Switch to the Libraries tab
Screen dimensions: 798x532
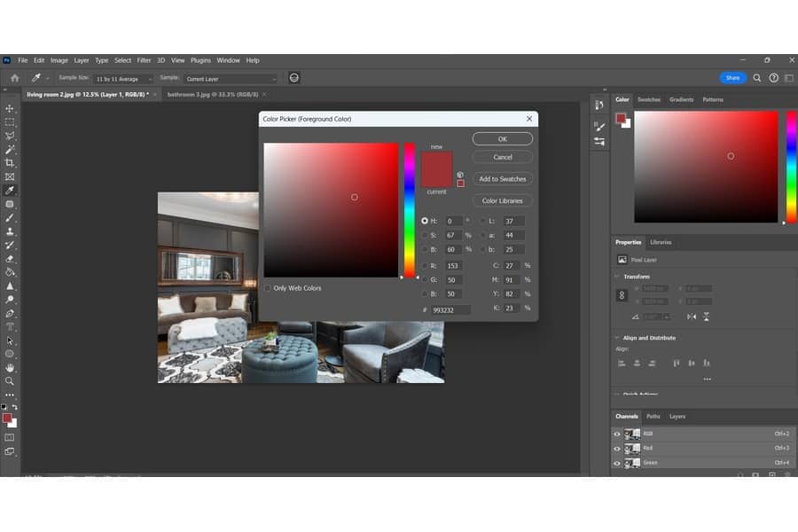click(661, 242)
